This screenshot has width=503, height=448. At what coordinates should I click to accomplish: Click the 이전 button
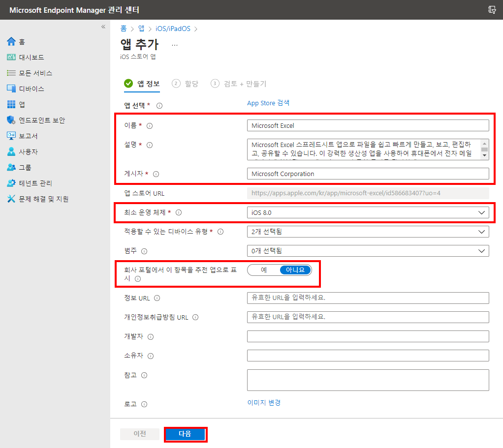140,434
